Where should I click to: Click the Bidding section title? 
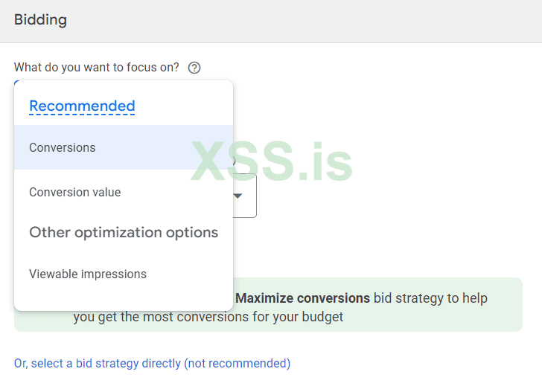tap(40, 20)
